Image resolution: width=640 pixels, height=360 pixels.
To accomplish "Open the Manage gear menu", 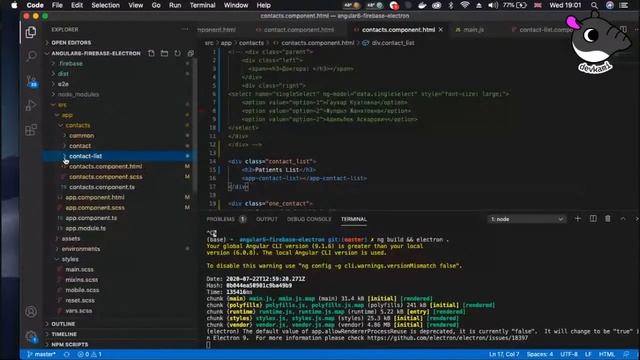I will 31,337.
